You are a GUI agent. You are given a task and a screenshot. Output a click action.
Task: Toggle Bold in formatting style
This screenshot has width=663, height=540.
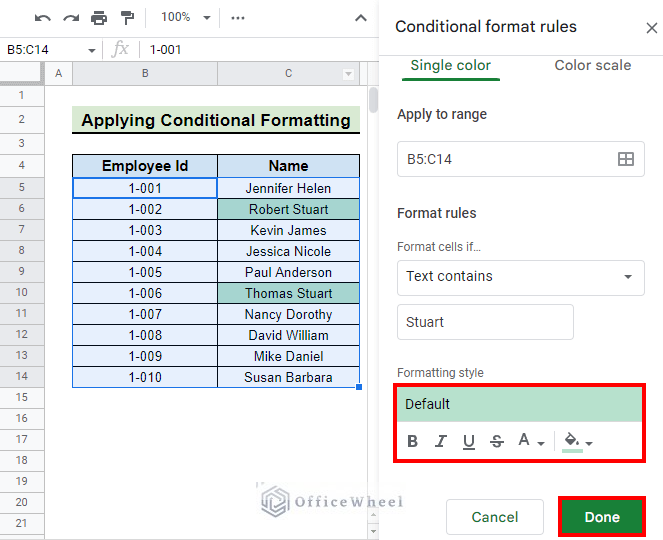pos(412,441)
